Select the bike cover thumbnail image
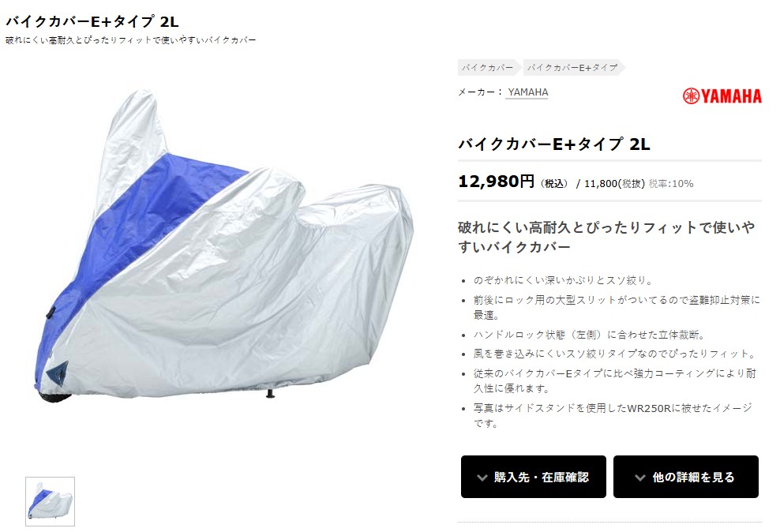This screenshot has height=532, width=780. click(50, 501)
